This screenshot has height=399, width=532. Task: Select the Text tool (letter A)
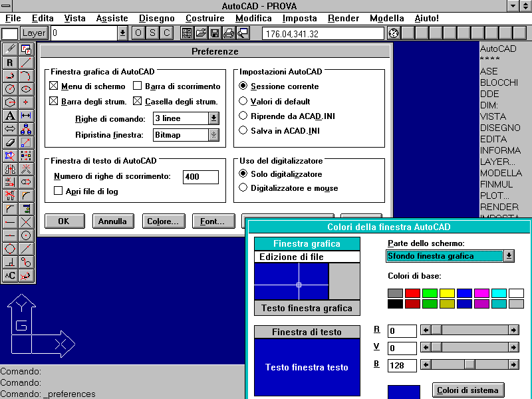pos(10,116)
